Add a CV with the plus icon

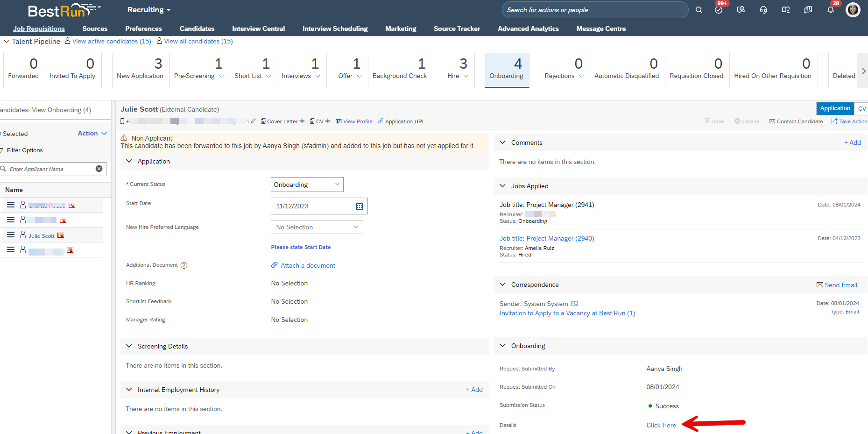pos(328,121)
